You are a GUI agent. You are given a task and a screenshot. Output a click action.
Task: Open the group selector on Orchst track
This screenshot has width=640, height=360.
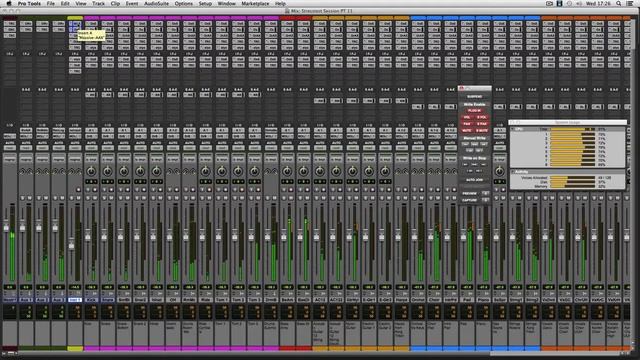[418, 159]
